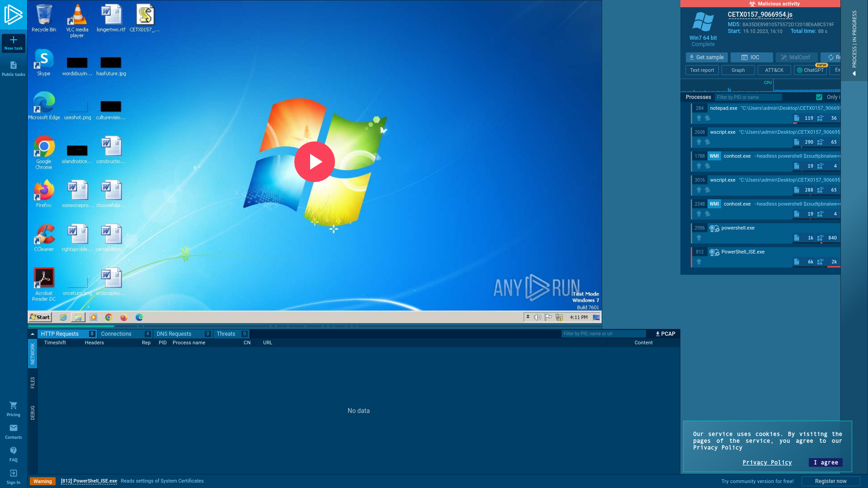Expand the DNS Requests panel
868x488 pixels.
tap(174, 333)
